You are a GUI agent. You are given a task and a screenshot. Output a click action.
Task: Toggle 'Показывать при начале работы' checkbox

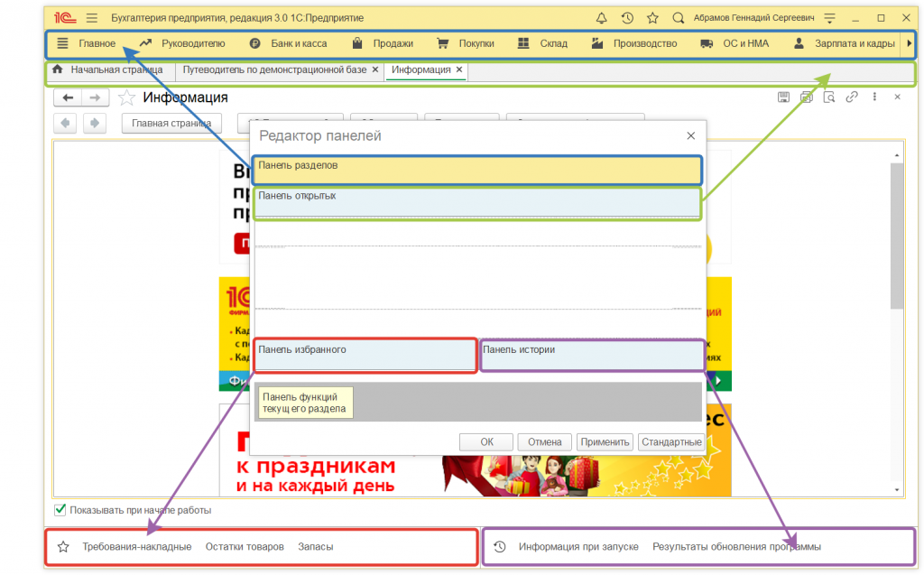click(60, 510)
